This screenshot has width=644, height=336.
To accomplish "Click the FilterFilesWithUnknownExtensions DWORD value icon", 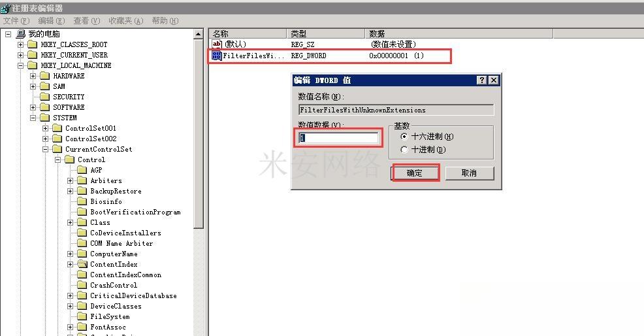I will [x=217, y=56].
